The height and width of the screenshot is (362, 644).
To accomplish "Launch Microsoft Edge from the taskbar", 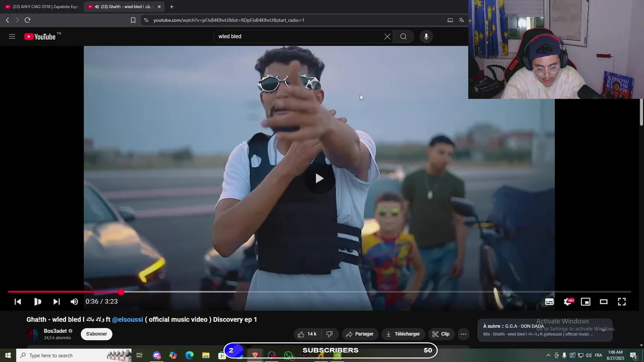I will 190,355.
